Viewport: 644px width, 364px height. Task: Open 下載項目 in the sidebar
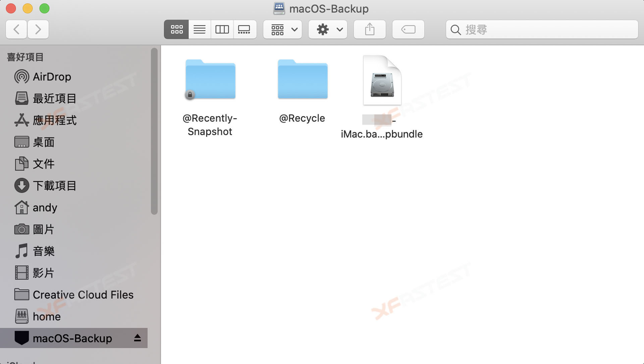coord(74,186)
